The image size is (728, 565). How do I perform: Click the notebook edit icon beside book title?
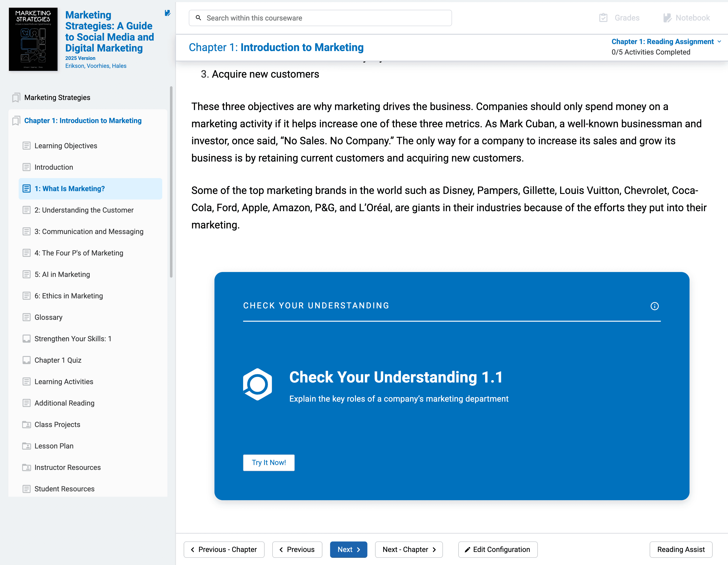[x=167, y=13]
